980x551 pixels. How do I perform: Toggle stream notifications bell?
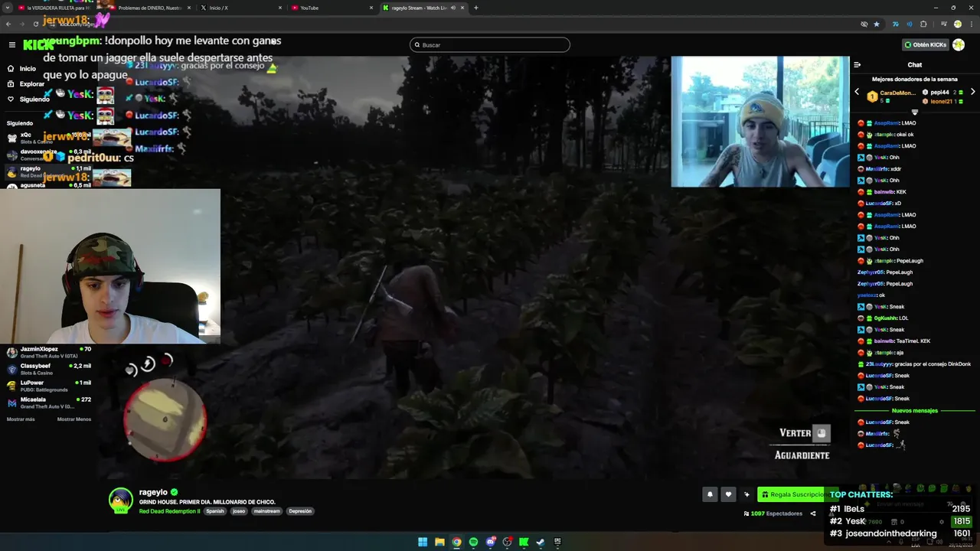click(710, 494)
